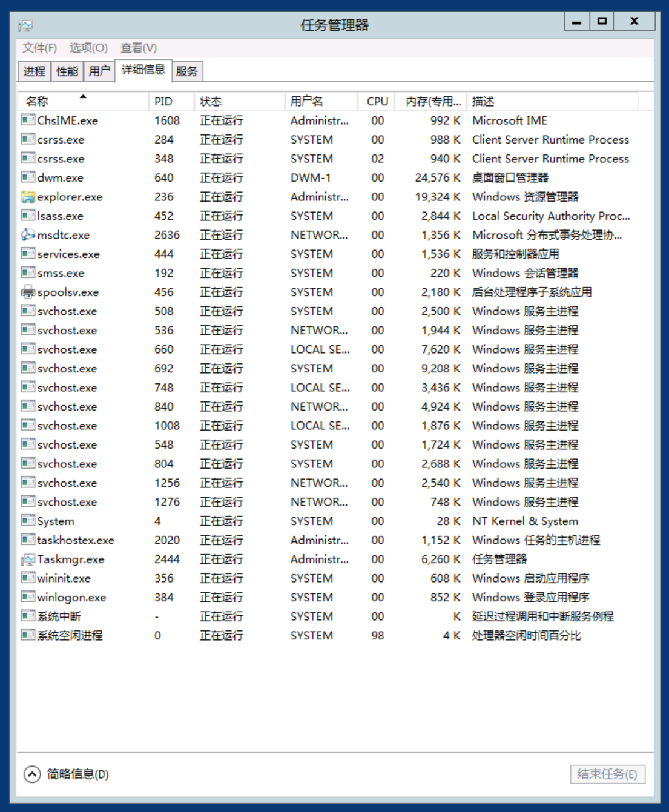The image size is (669, 812).
Task: Click the explorer.exe folder icon
Action: pyautogui.click(x=28, y=197)
